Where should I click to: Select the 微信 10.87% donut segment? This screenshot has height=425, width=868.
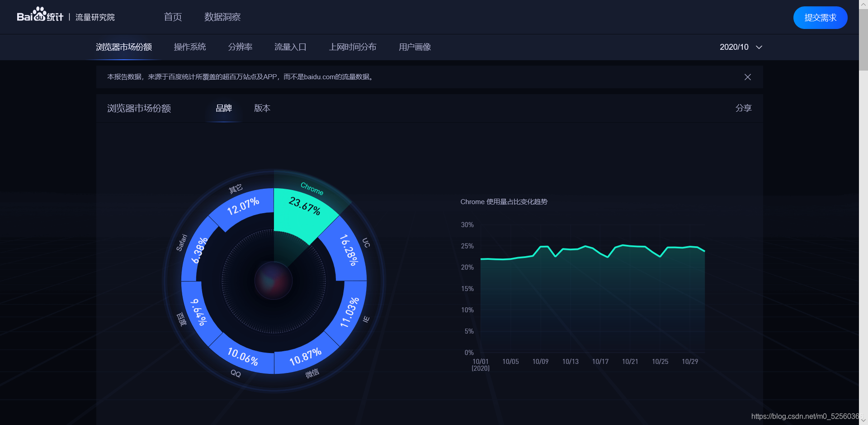click(x=305, y=357)
